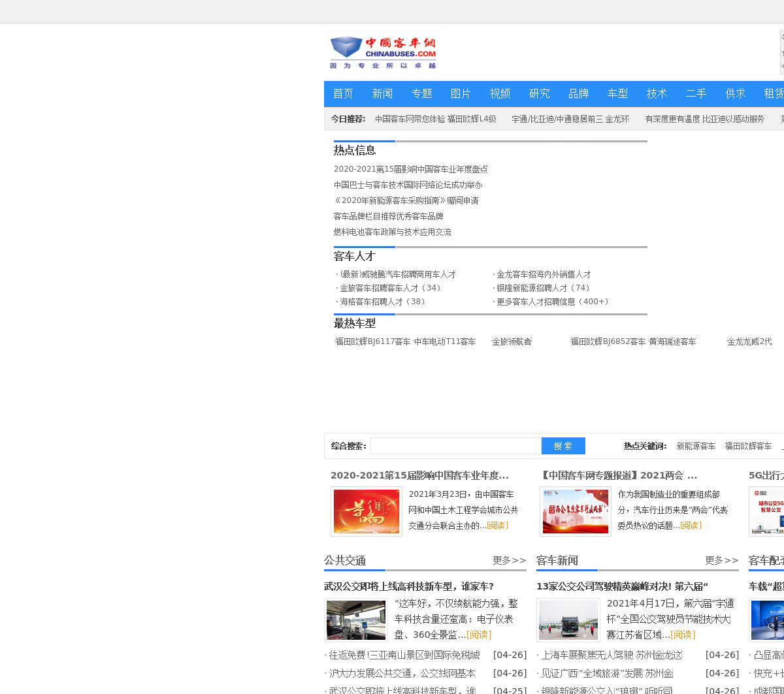Open the 技术 nav item
Image resolution: width=784 pixels, height=694 pixels.
(657, 93)
